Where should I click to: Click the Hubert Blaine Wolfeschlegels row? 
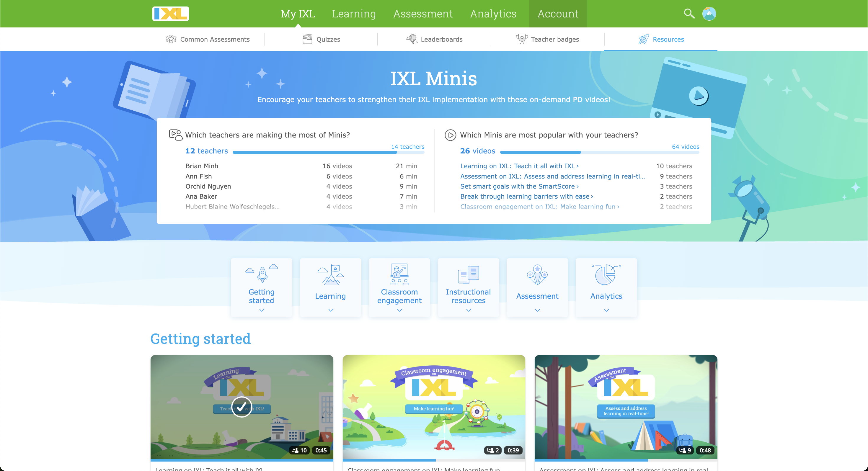coord(301,207)
